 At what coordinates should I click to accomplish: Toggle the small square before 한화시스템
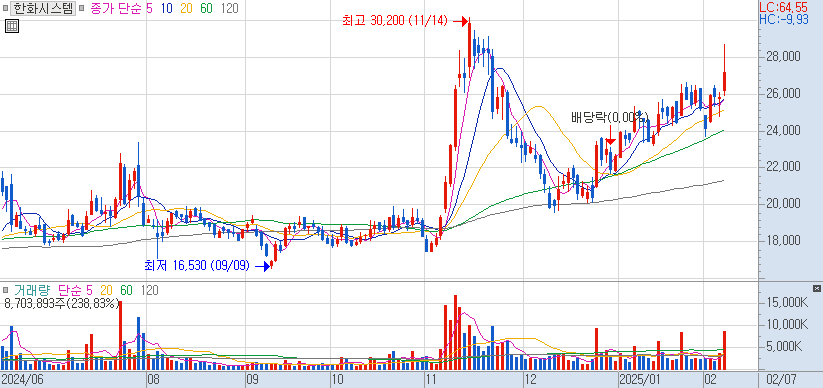coord(6,9)
